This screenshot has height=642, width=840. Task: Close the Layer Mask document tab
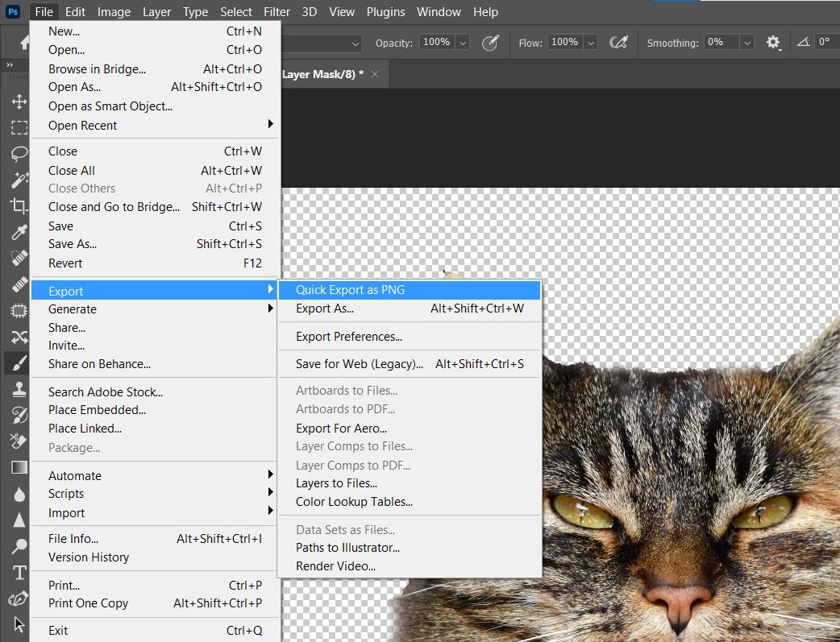(x=375, y=74)
